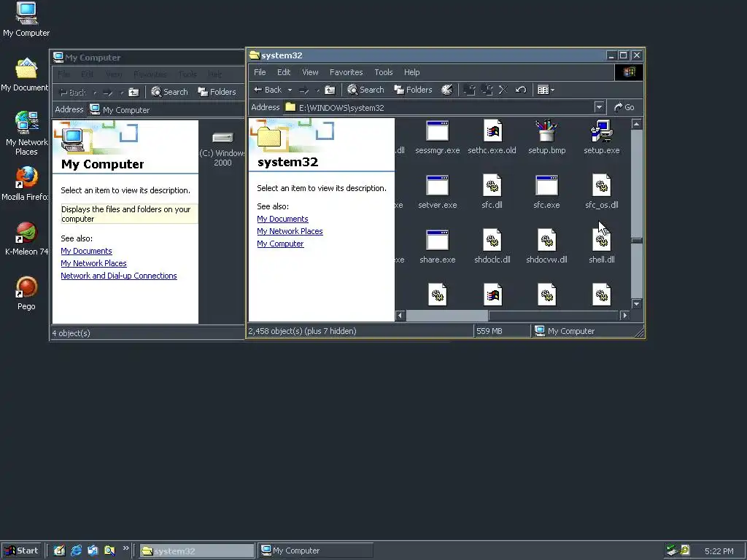Open the Views dropdown in system32 toolbar
This screenshot has width=747, height=560.
546,90
